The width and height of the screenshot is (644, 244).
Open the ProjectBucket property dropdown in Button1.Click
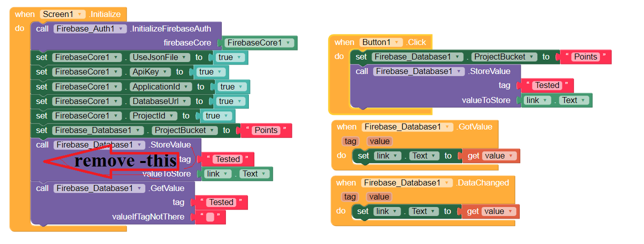pos(504,56)
